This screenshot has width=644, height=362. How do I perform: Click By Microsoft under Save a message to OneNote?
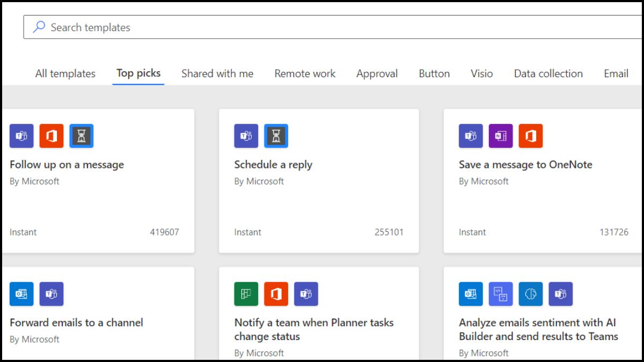pyautogui.click(x=484, y=181)
